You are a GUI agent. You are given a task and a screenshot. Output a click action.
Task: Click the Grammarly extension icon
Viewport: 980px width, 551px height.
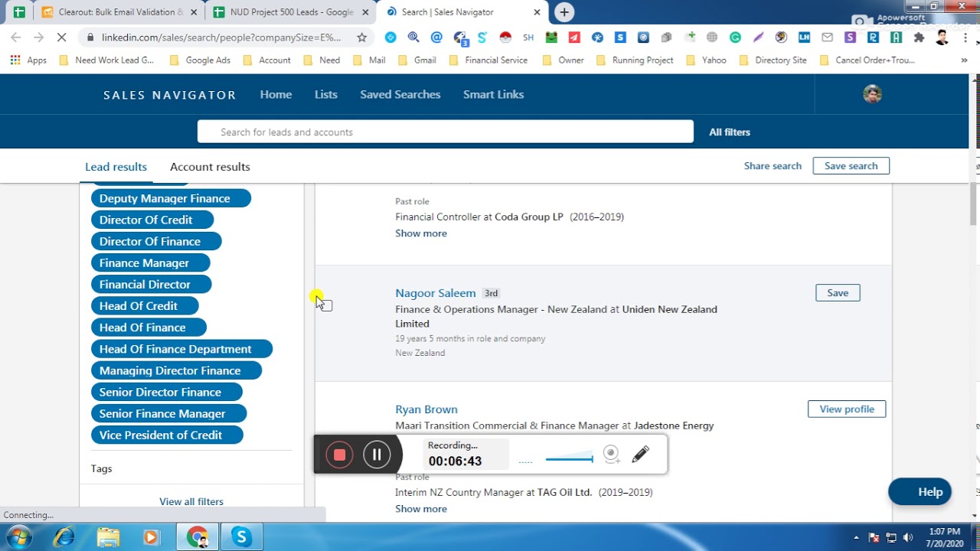(735, 37)
